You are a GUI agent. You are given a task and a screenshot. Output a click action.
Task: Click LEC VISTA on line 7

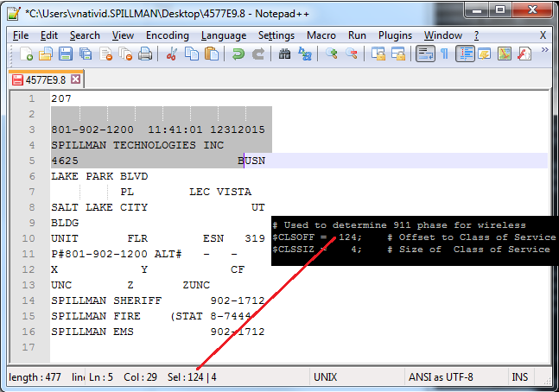220,192
